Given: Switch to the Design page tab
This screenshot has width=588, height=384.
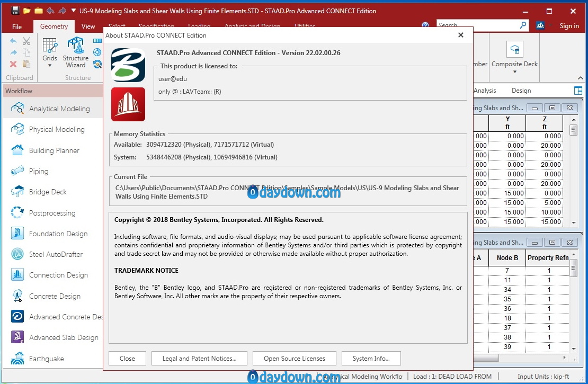Looking at the screenshot, I should (521, 91).
